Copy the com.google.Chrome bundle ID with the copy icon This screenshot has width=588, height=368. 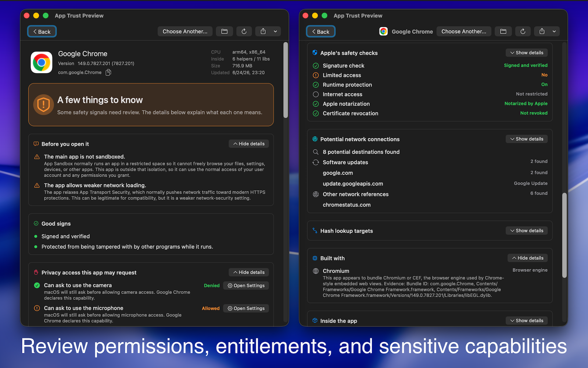tap(108, 72)
